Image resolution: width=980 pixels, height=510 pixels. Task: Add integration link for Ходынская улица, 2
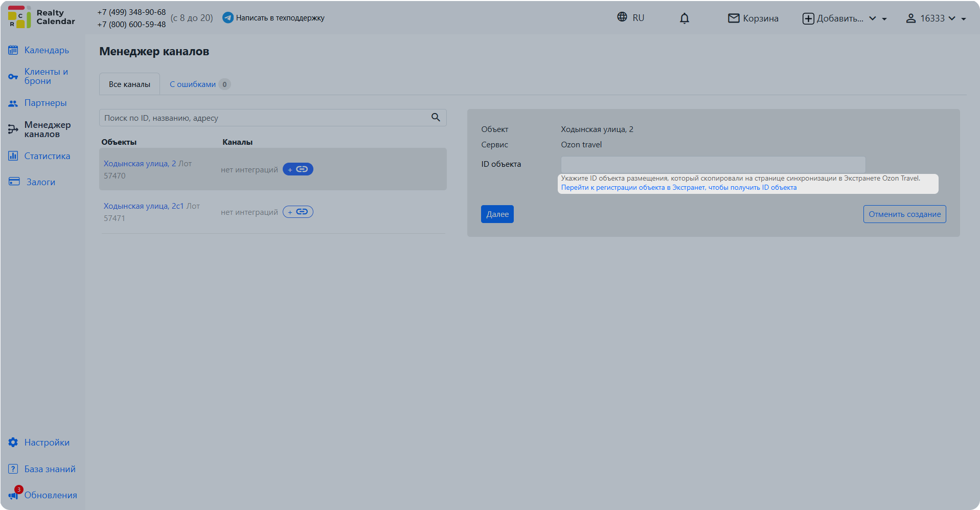(x=298, y=169)
